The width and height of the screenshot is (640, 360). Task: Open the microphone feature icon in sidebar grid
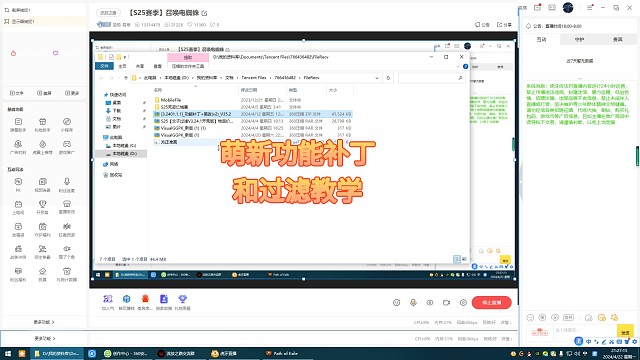(x=67, y=182)
